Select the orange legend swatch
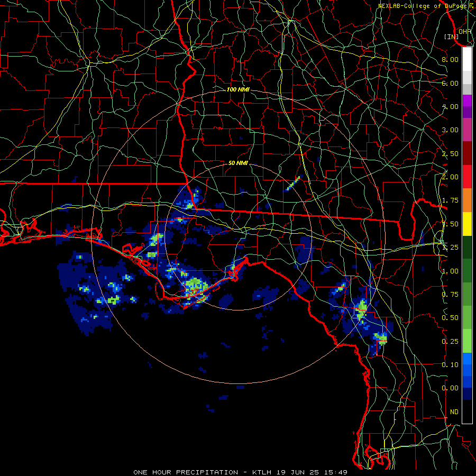Viewport: 476px width, 476px height. (467, 200)
